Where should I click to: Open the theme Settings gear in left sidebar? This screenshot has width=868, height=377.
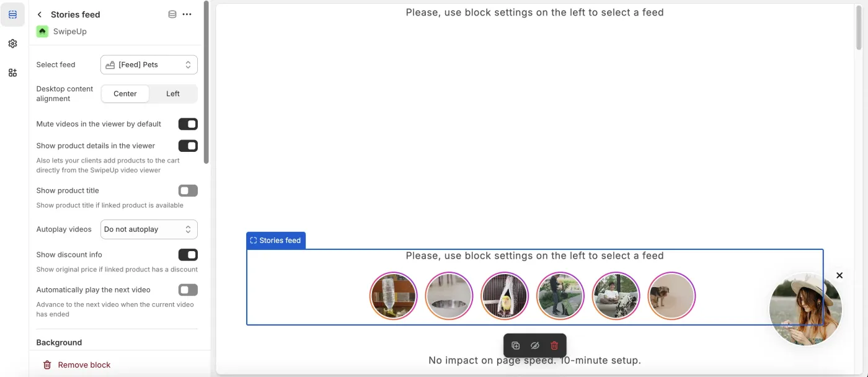12,43
